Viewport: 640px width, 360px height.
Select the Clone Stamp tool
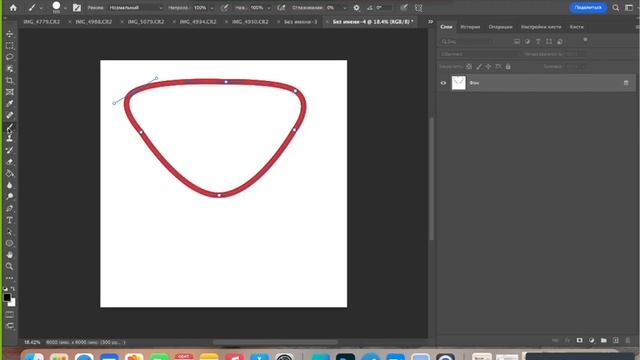coord(9,138)
